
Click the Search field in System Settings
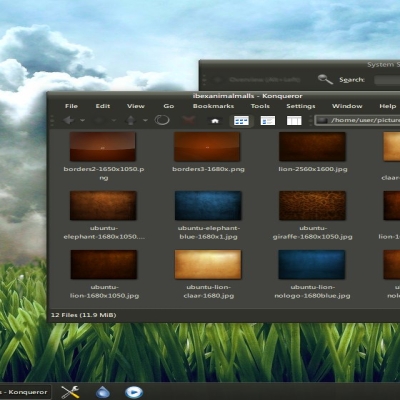pyautogui.click(x=387, y=80)
